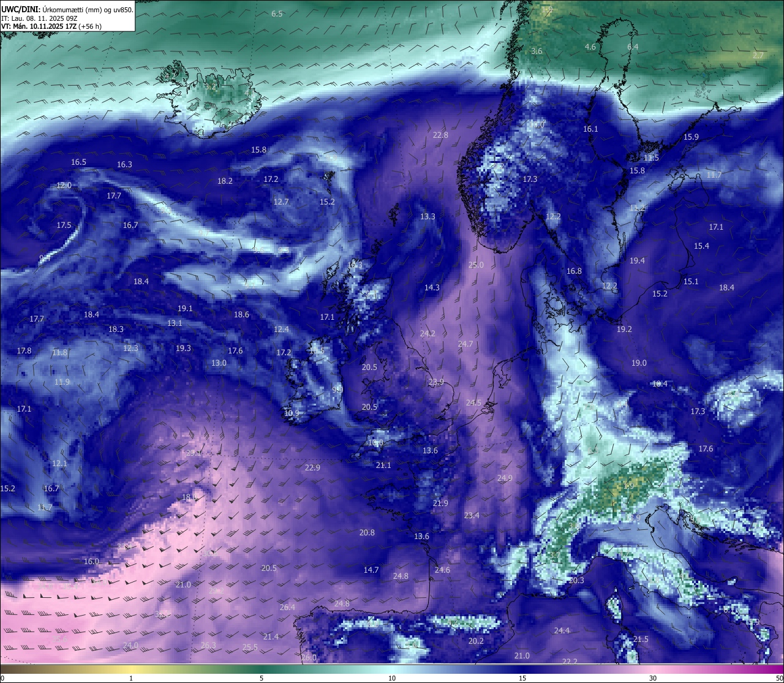Click the map value 19.0
The height and width of the screenshot is (683, 784).
point(639,363)
